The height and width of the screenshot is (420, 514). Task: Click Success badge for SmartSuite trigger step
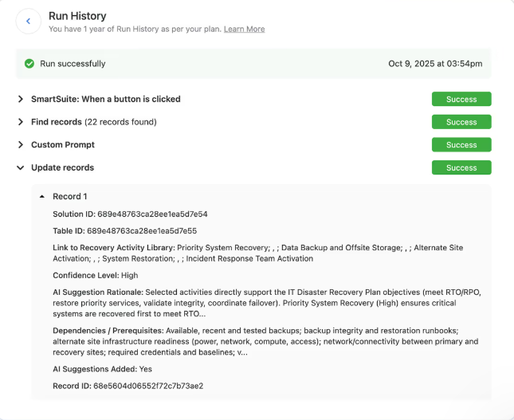click(461, 99)
